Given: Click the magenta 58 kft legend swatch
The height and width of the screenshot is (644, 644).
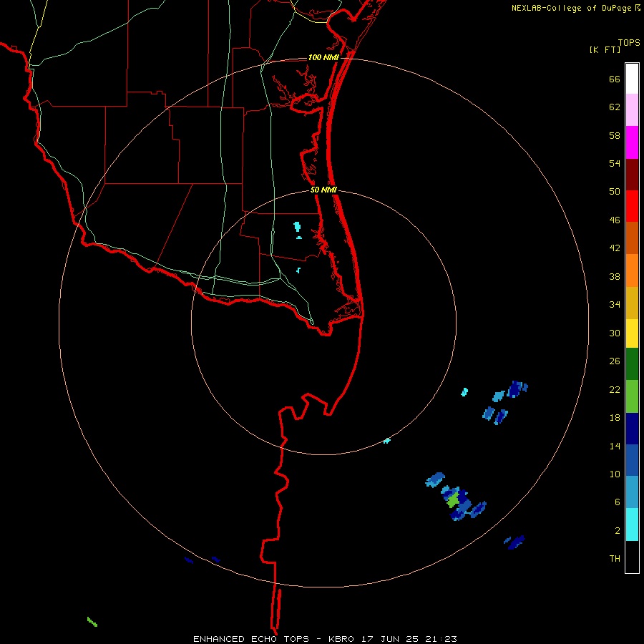Looking at the screenshot, I should 632,142.
